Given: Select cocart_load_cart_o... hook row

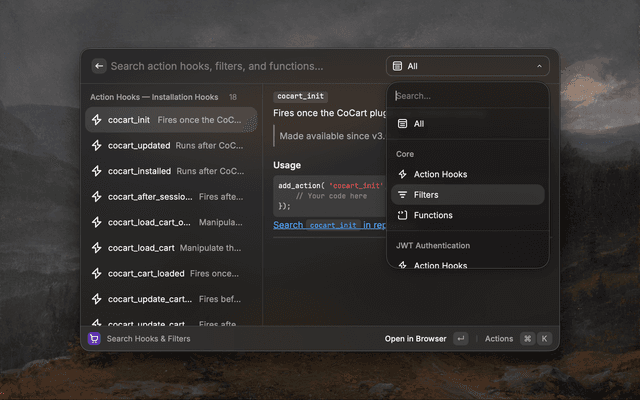Looking at the screenshot, I should [171, 222].
